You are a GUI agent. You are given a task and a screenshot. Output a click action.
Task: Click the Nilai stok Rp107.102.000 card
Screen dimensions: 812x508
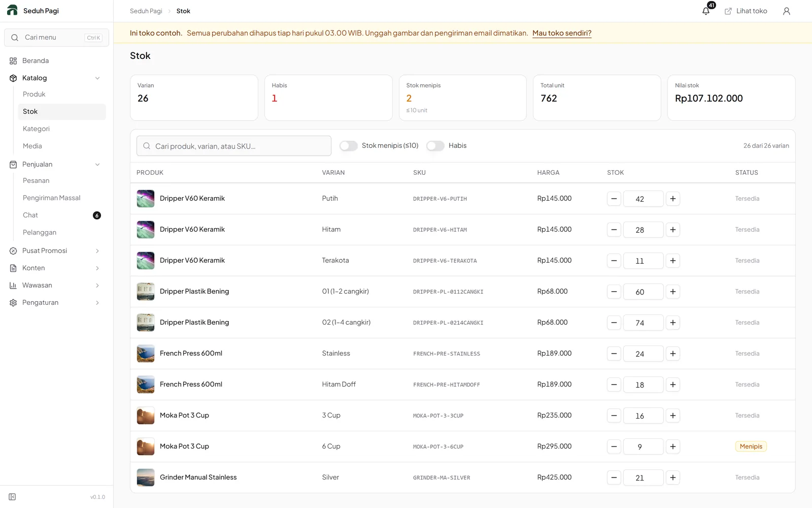pos(731,98)
